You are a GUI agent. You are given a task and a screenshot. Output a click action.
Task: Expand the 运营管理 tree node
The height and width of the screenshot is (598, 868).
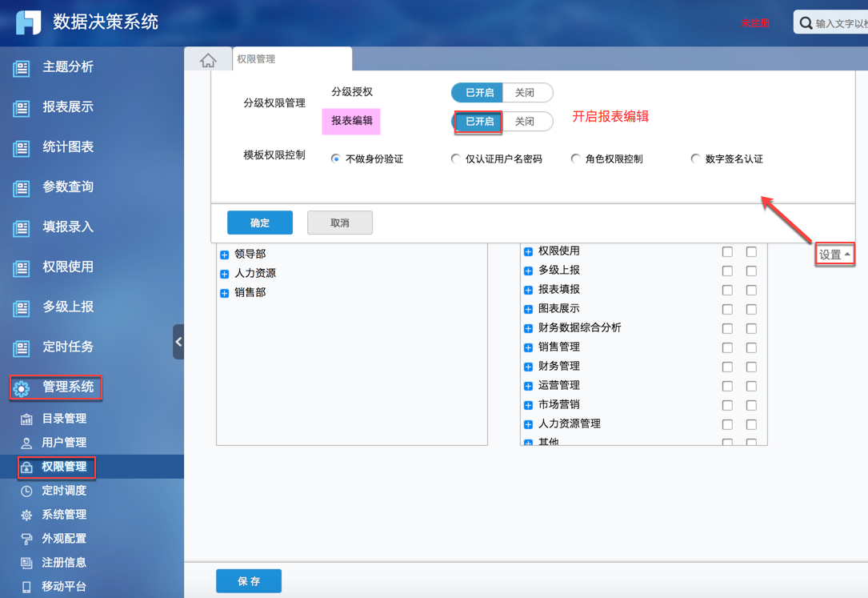[528, 386]
